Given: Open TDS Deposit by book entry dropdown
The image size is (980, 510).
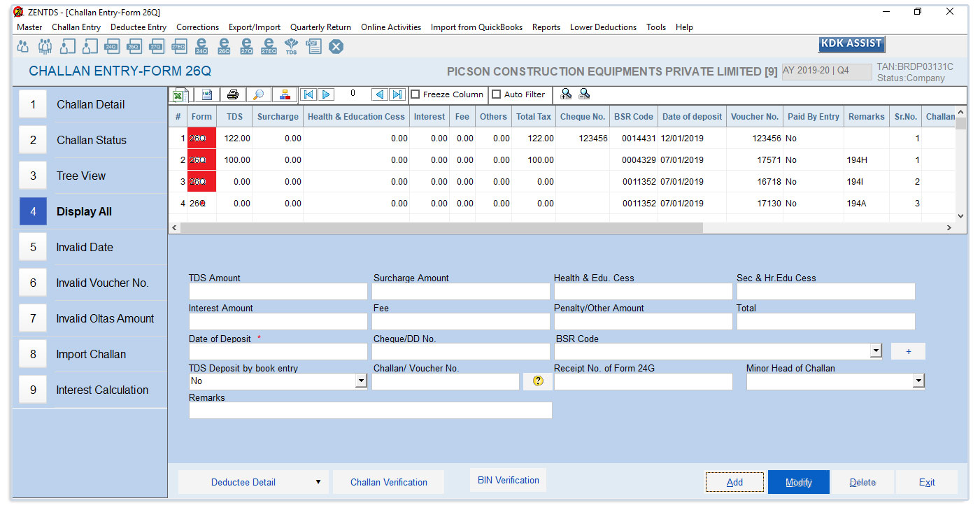Looking at the screenshot, I should 361,381.
